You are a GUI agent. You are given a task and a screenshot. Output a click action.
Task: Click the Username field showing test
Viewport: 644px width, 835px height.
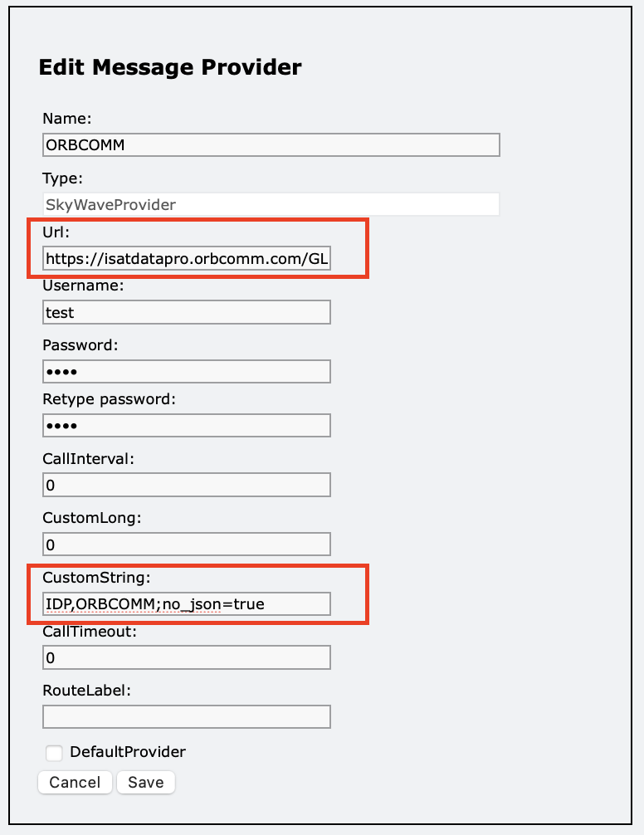click(x=186, y=312)
